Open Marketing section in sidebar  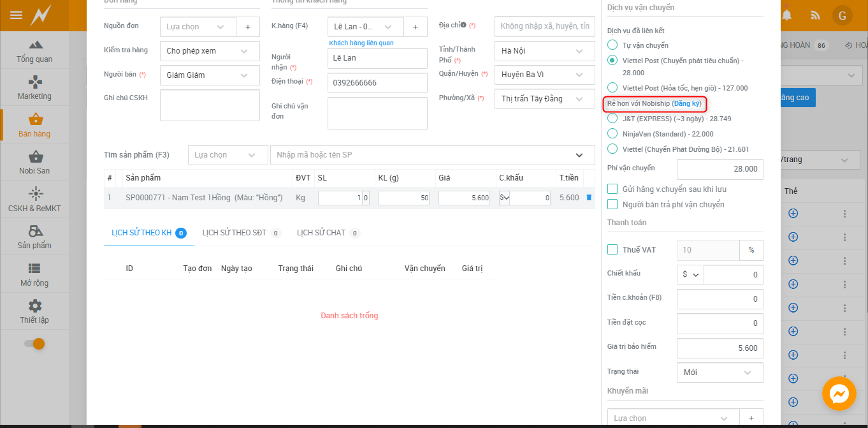34,89
